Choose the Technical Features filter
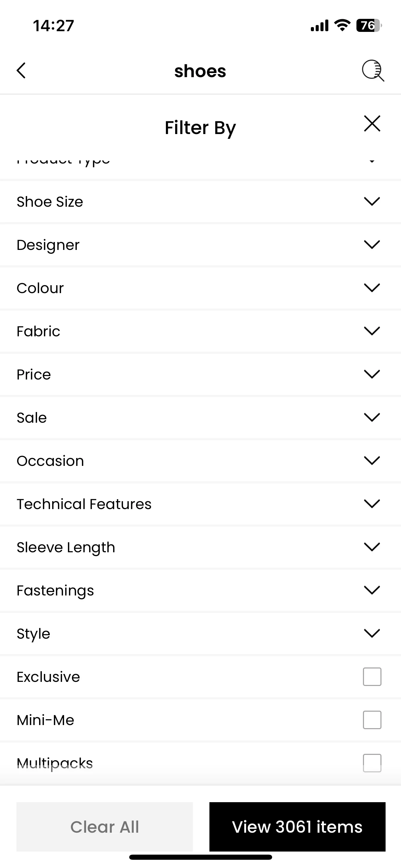Image resolution: width=401 pixels, height=868 pixels. pos(200,504)
